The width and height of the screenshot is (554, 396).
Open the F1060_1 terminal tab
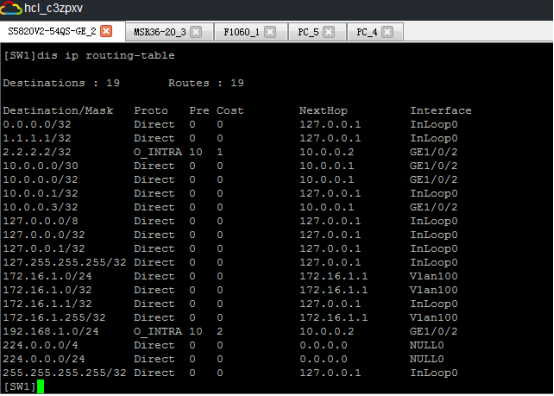(x=241, y=32)
